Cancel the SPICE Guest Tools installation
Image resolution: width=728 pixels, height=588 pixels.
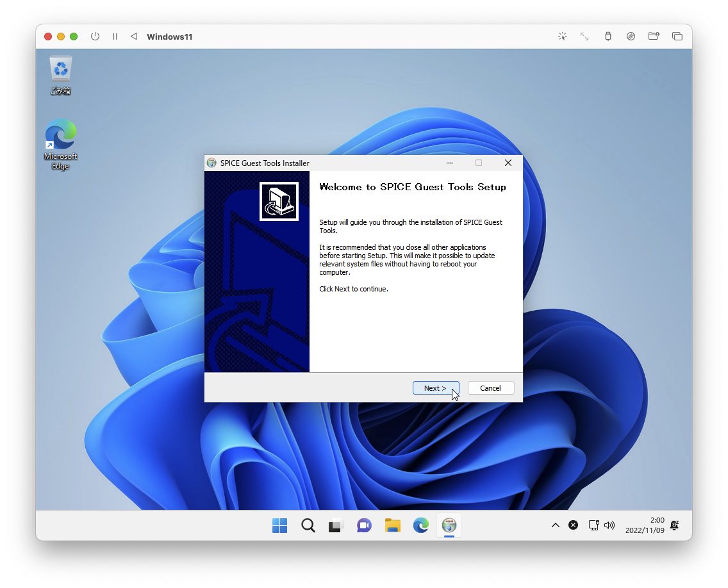490,388
